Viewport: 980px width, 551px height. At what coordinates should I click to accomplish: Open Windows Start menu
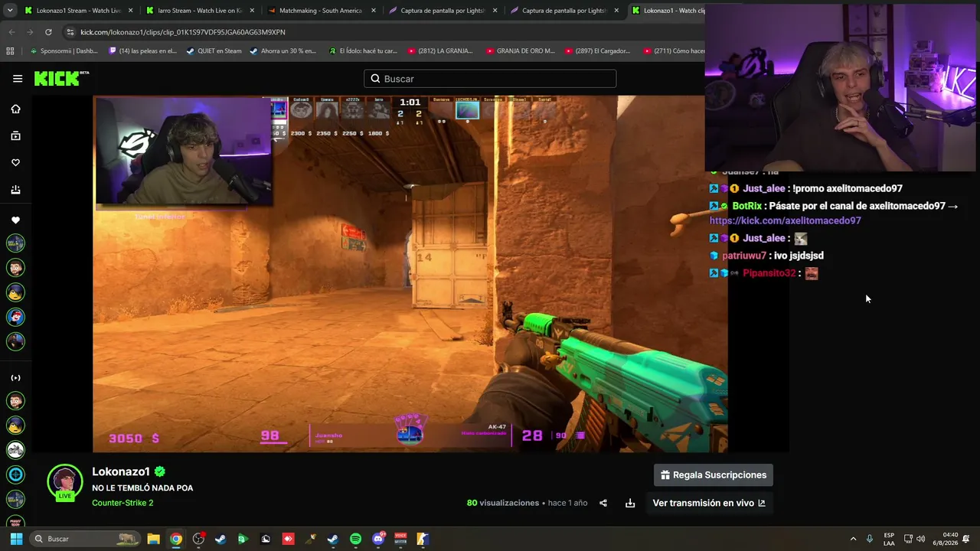pyautogui.click(x=16, y=539)
